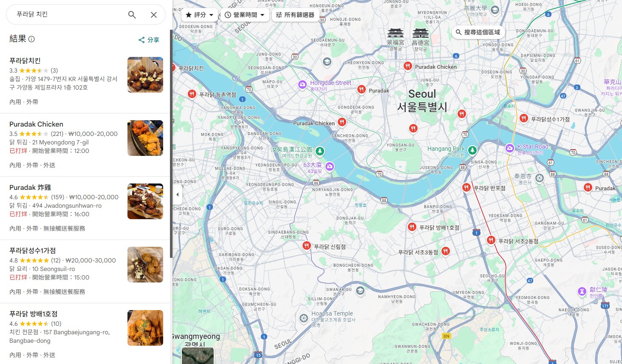
Task: Click the results list scrollbar
Action: 171,144
